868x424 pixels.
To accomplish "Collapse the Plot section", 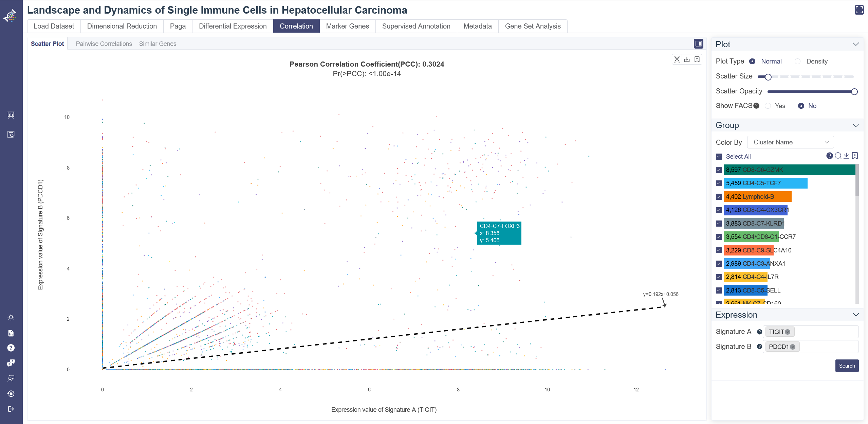I will click(x=855, y=45).
